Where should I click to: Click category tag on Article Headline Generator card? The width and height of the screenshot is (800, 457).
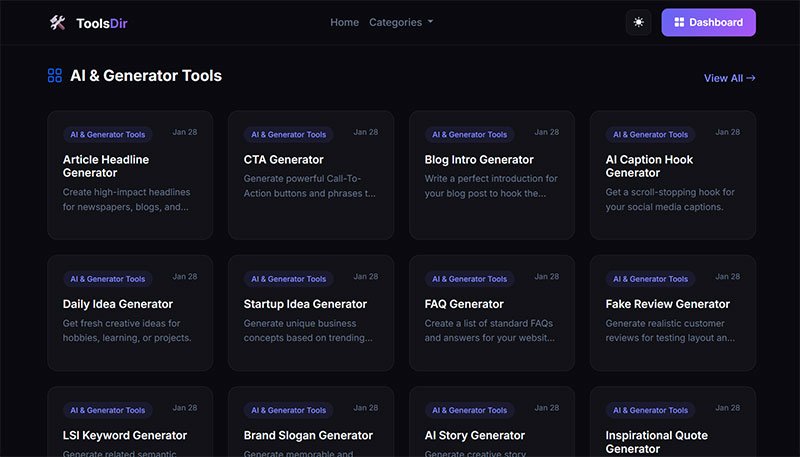[x=108, y=135]
